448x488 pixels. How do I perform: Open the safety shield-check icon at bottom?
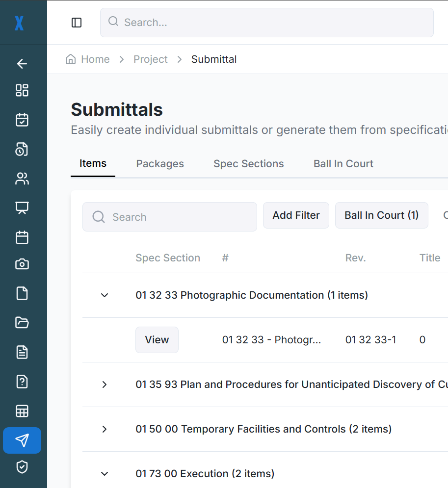click(22, 467)
